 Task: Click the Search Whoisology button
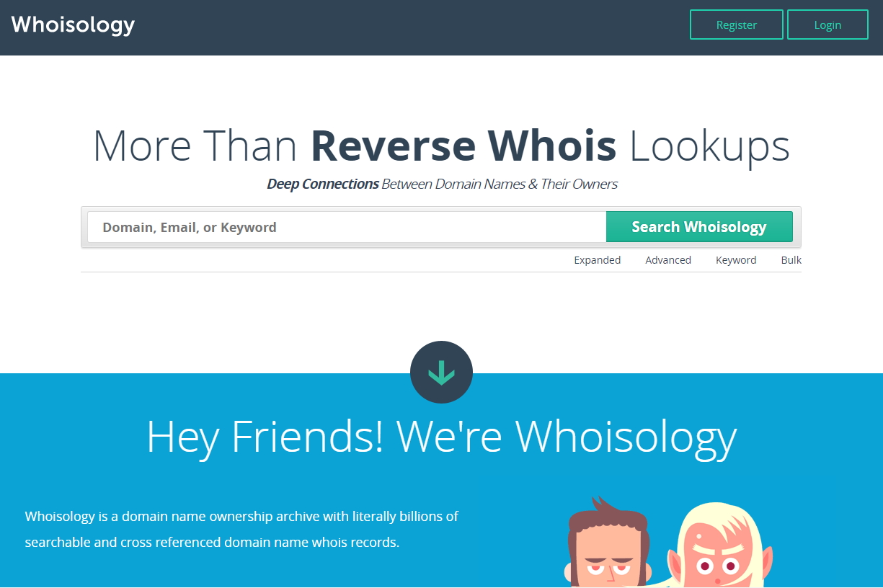pos(699,227)
